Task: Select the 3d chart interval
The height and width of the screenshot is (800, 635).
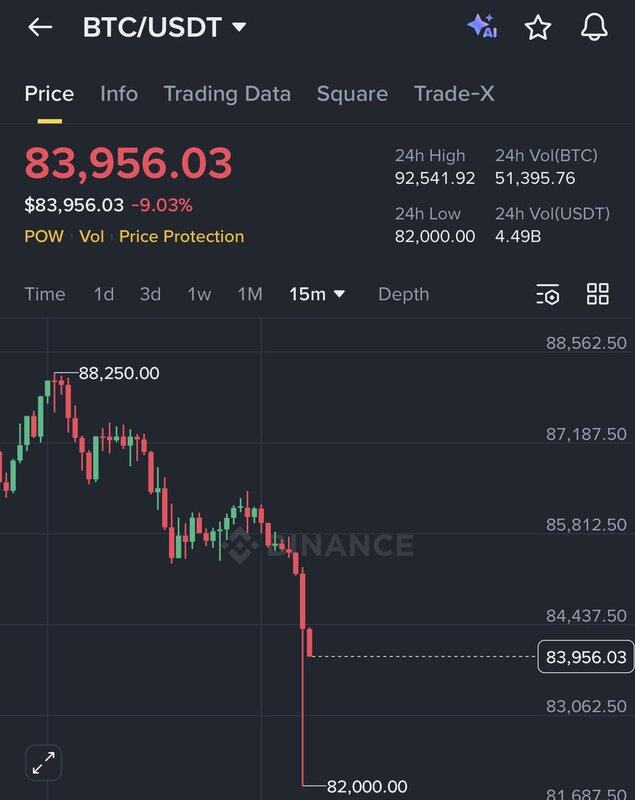Action: (x=150, y=294)
